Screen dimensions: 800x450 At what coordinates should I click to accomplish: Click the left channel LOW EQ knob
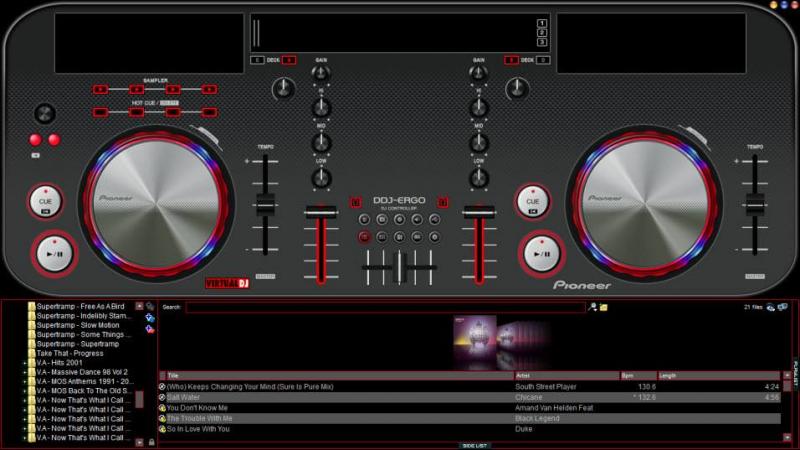click(321, 178)
